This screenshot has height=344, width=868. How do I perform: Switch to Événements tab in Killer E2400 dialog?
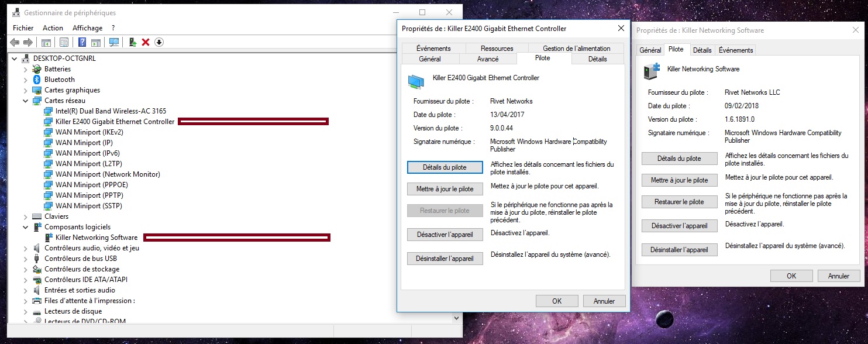[x=434, y=49]
